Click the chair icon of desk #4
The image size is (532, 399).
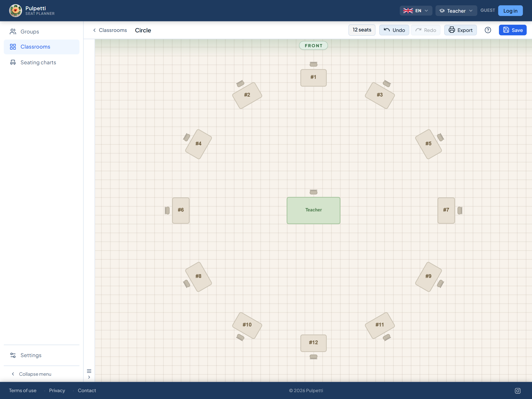click(x=187, y=137)
